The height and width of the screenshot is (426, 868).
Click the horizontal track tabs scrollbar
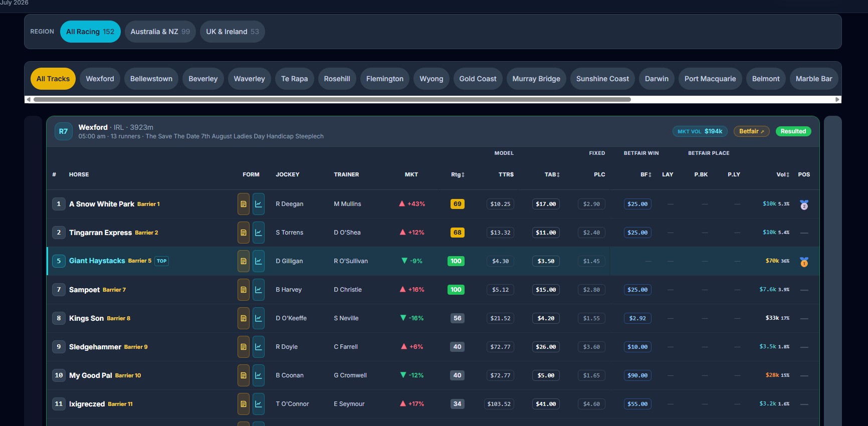pos(332,99)
